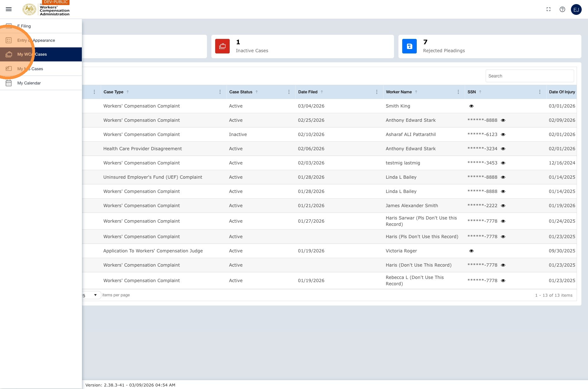Click the blue Rejected Pleadings save icon
588x389 pixels.
[409, 46]
